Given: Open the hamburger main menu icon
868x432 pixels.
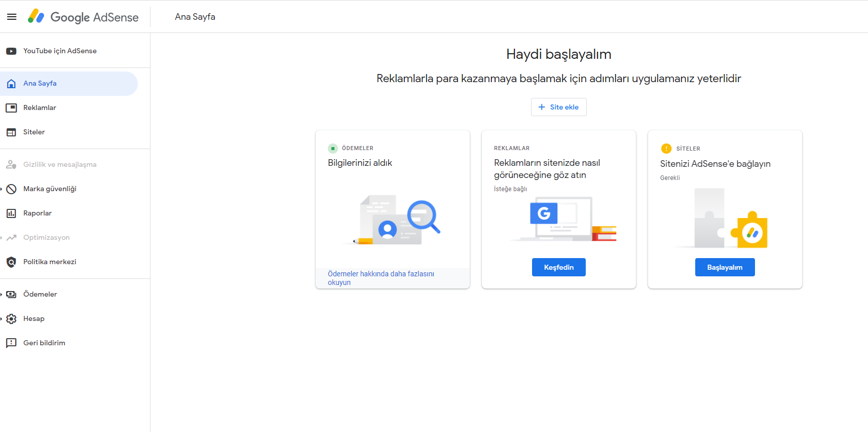Looking at the screenshot, I should (12, 17).
